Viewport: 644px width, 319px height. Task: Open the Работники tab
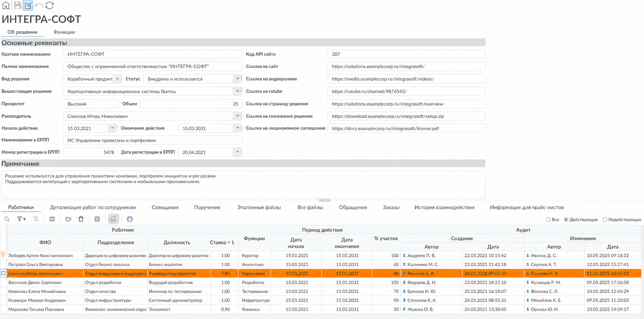(x=21, y=207)
